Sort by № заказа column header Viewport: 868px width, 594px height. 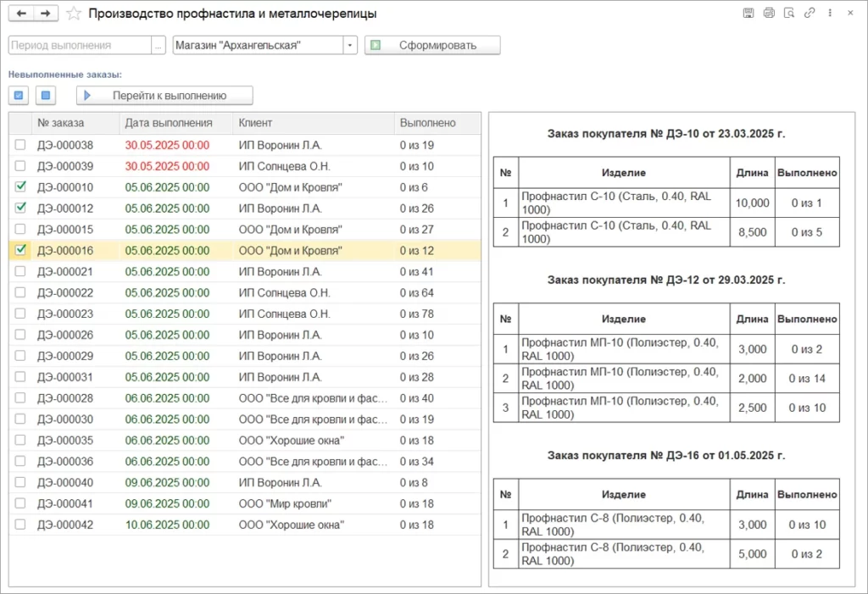tap(75, 123)
